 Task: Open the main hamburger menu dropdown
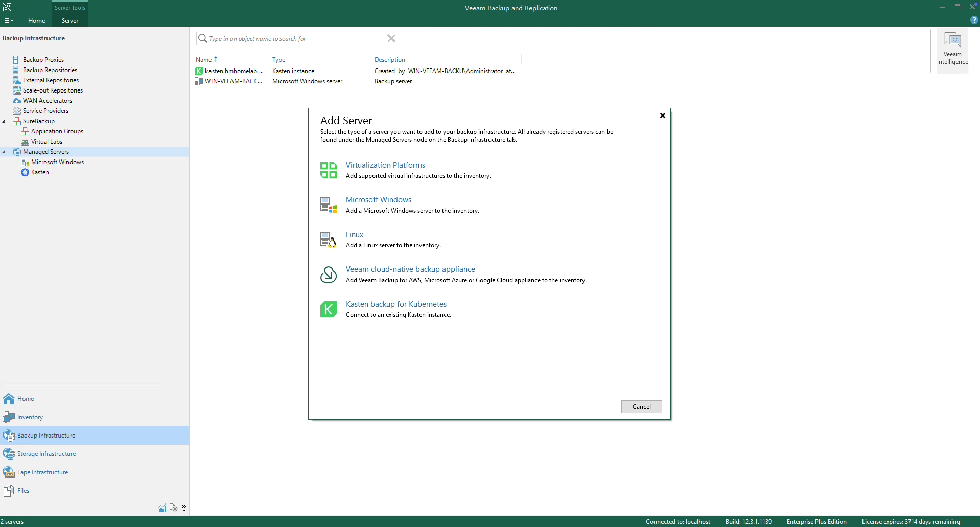tap(9, 20)
